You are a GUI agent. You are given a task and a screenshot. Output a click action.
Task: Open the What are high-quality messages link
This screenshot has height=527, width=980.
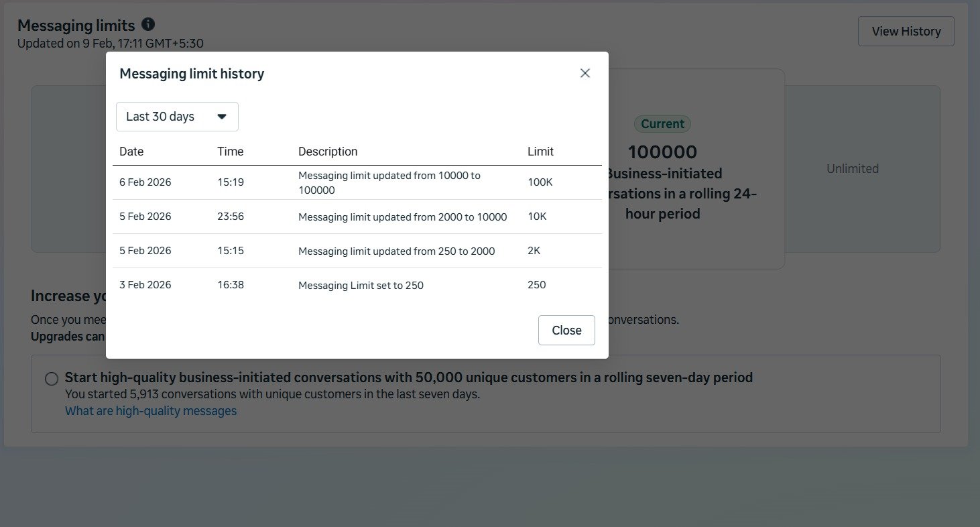[150, 410]
